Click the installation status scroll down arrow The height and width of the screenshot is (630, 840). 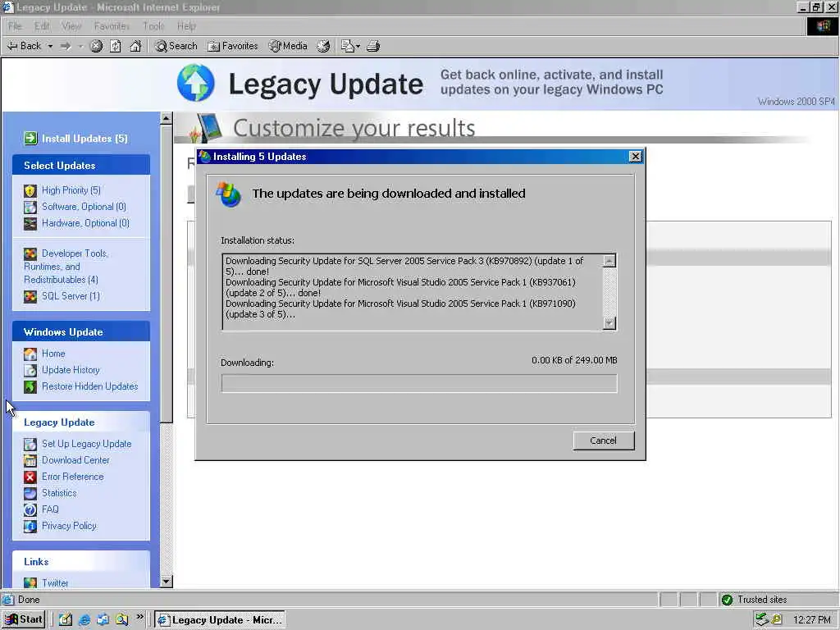click(609, 323)
